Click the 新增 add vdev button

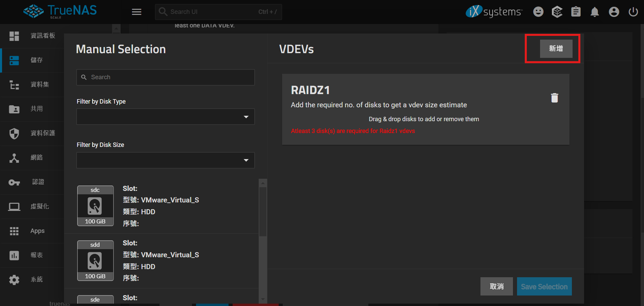point(556,49)
